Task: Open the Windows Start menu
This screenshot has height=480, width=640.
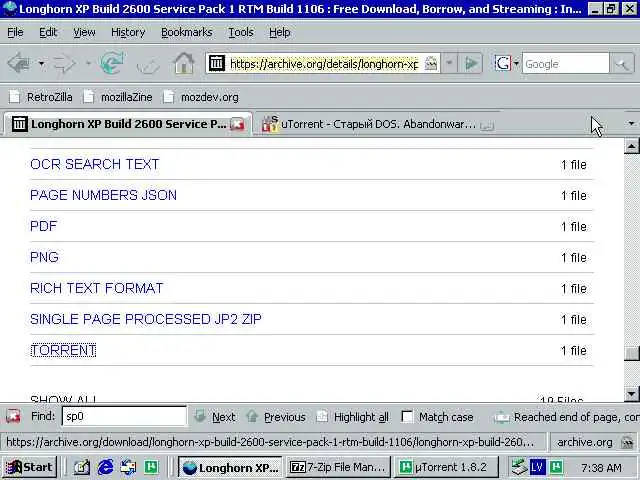Action: [x=29, y=467]
